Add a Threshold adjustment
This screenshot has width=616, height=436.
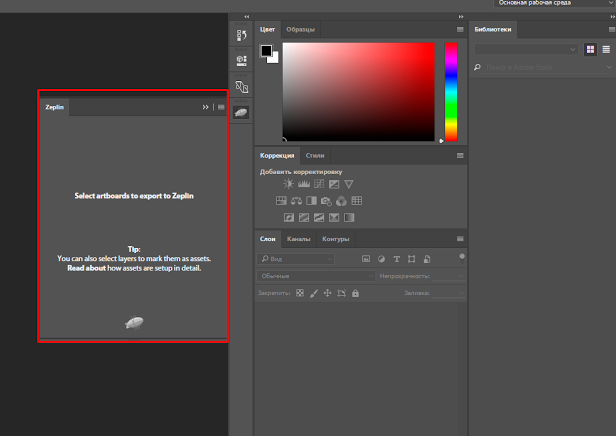319,218
